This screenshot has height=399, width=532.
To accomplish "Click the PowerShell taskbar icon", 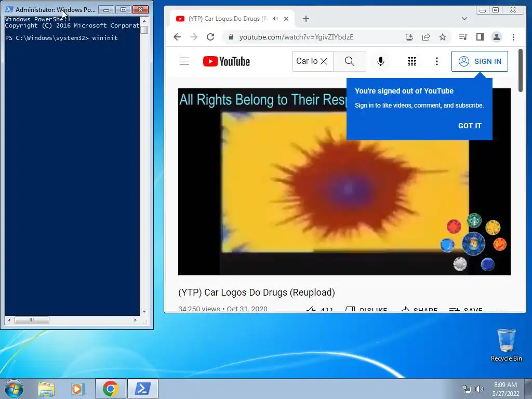I will click(x=143, y=389).
